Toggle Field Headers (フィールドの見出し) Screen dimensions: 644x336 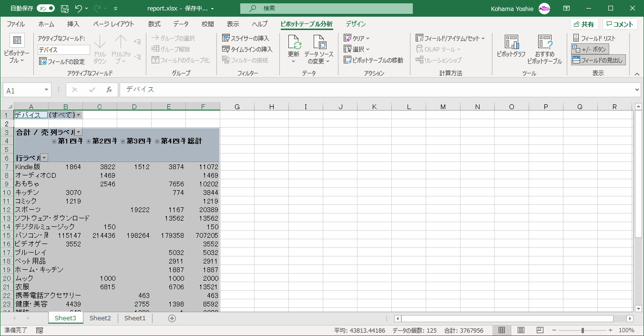(x=598, y=60)
